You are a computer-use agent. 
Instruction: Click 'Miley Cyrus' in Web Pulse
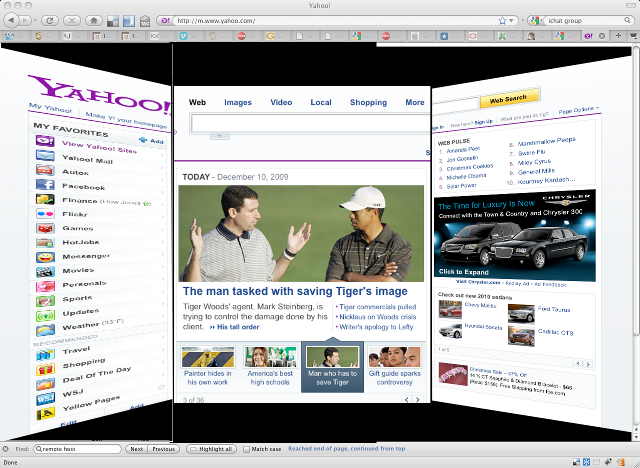coord(534,162)
